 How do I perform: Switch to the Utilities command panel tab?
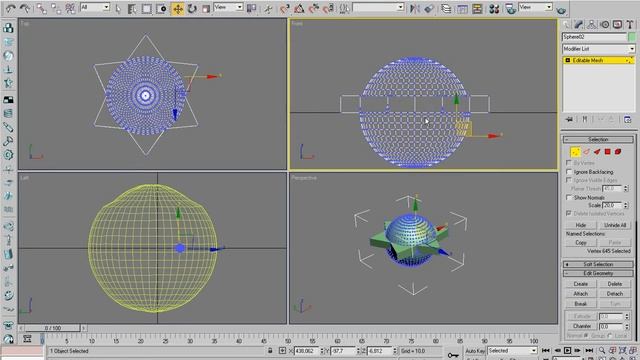pos(630,25)
